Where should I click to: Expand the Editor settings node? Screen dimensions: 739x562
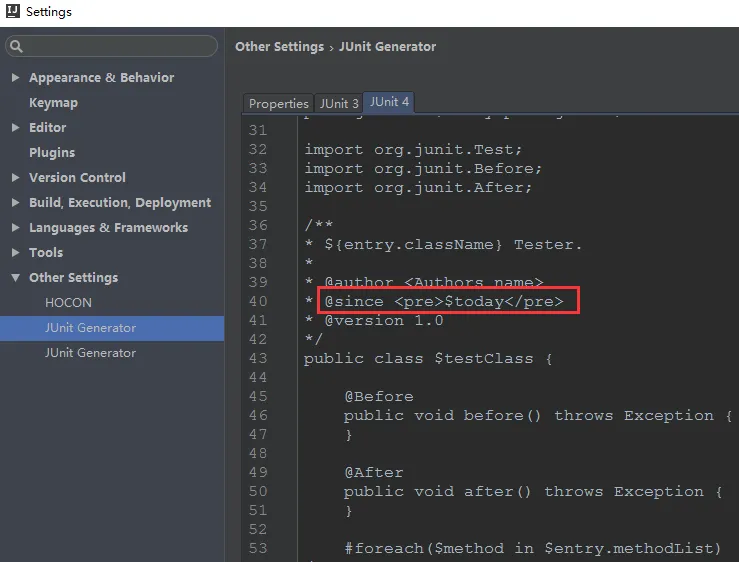point(15,128)
